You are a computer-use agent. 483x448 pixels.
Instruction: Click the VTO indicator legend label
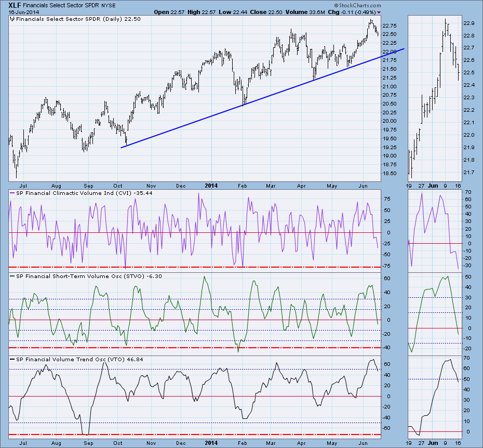point(76,360)
